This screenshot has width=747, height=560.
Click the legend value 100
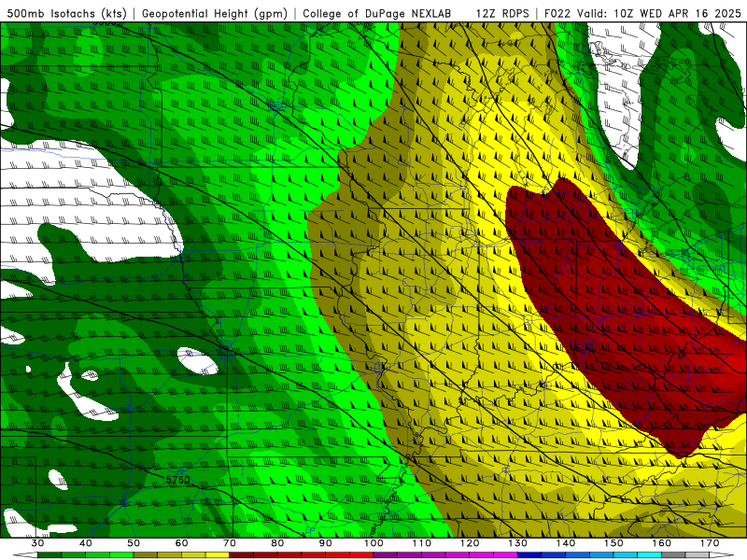(x=373, y=543)
